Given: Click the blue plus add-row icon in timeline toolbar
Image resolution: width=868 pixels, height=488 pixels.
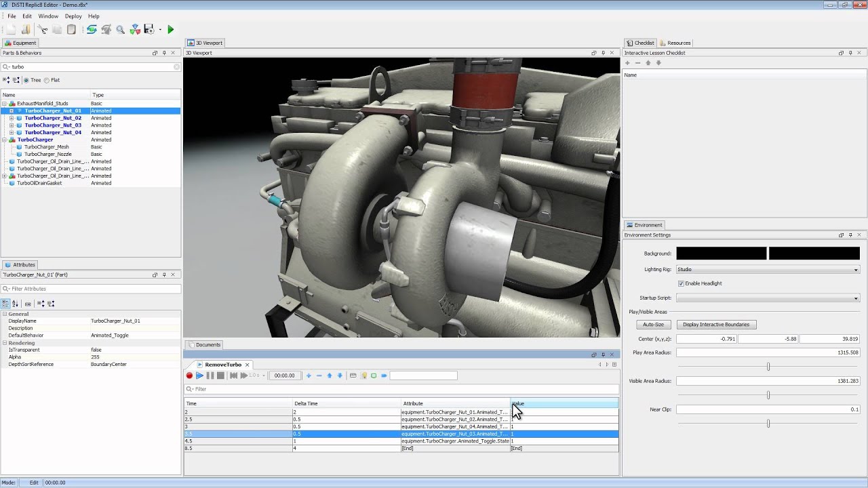Looking at the screenshot, I should click(309, 375).
